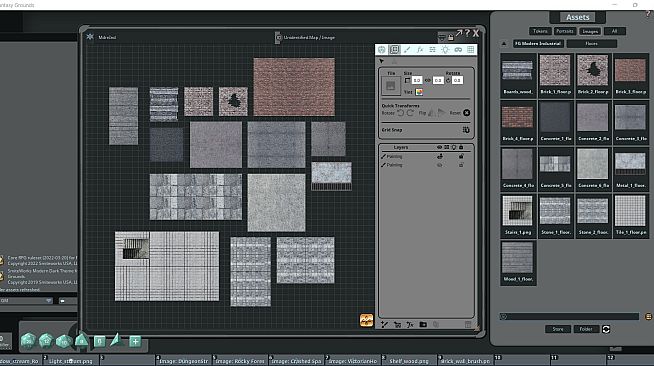Toggle Grid Snap magnet icon
This screenshot has height=366, width=654.
(466, 130)
